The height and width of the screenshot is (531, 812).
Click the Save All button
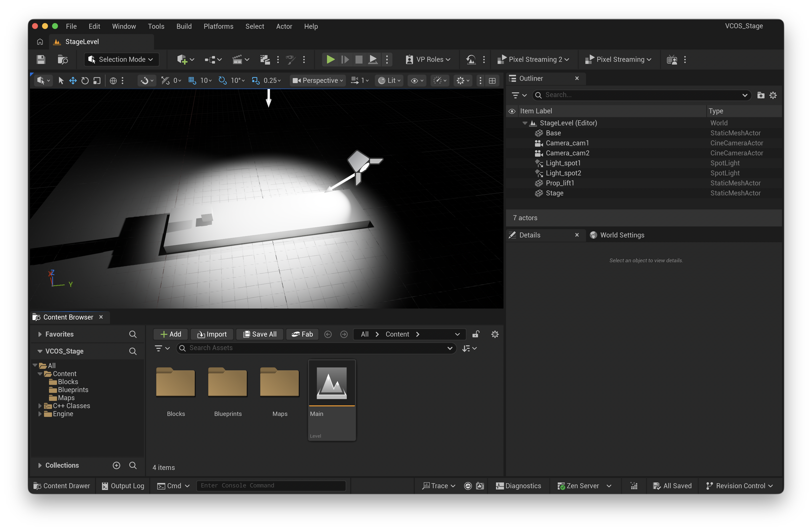pos(260,334)
